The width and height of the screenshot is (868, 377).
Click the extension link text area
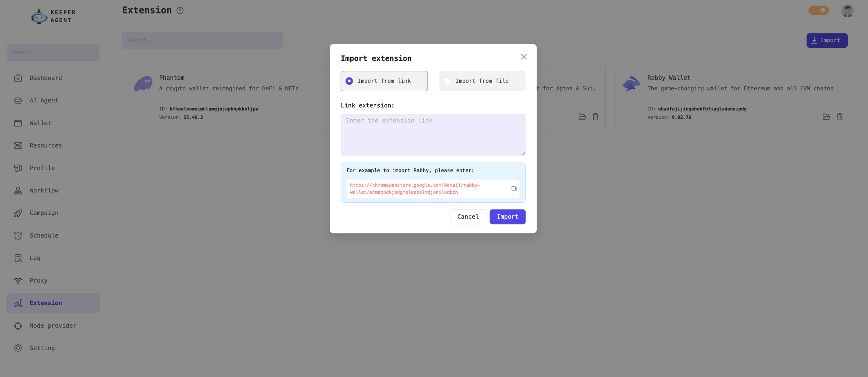pos(433,134)
